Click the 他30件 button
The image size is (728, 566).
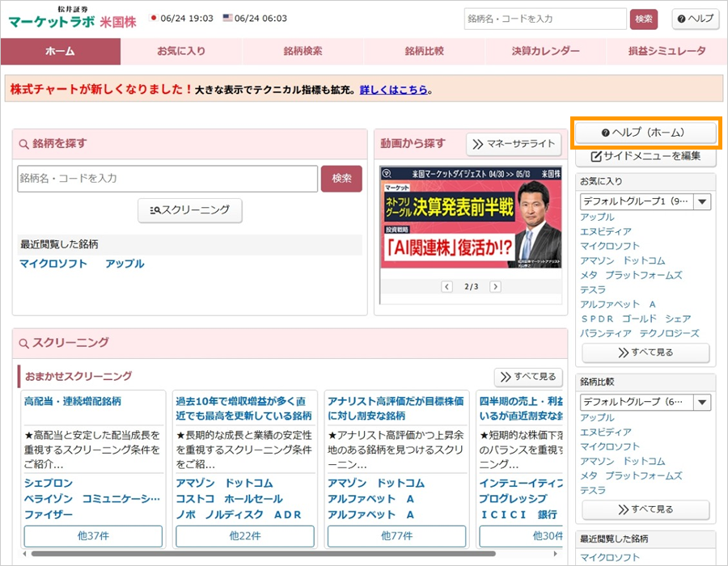click(521, 536)
